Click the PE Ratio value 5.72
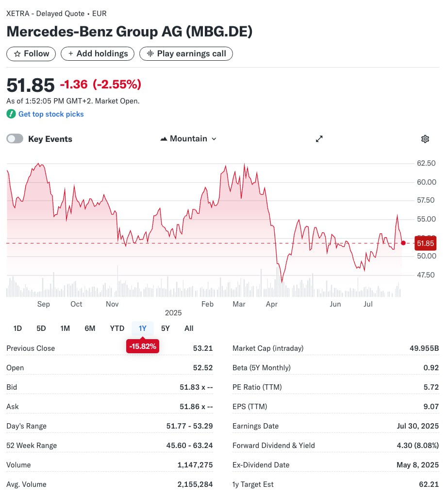Screen dimensions: 448x499 431,387
